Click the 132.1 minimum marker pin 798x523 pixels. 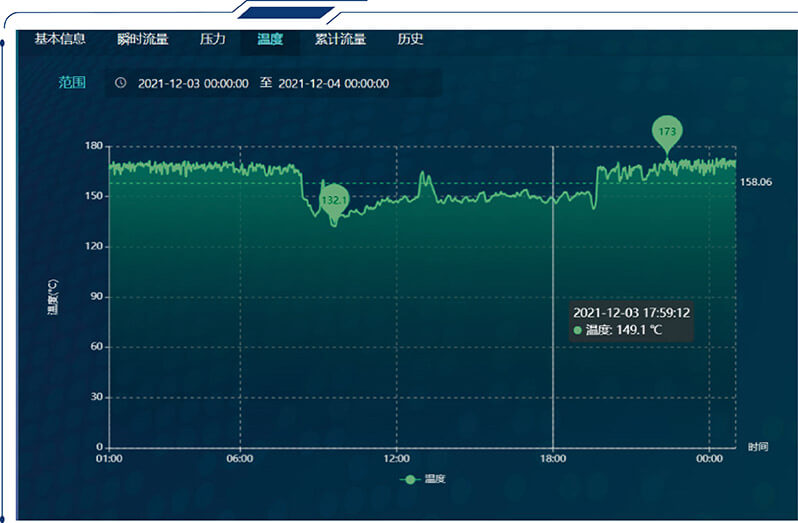[x=334, y=201]
